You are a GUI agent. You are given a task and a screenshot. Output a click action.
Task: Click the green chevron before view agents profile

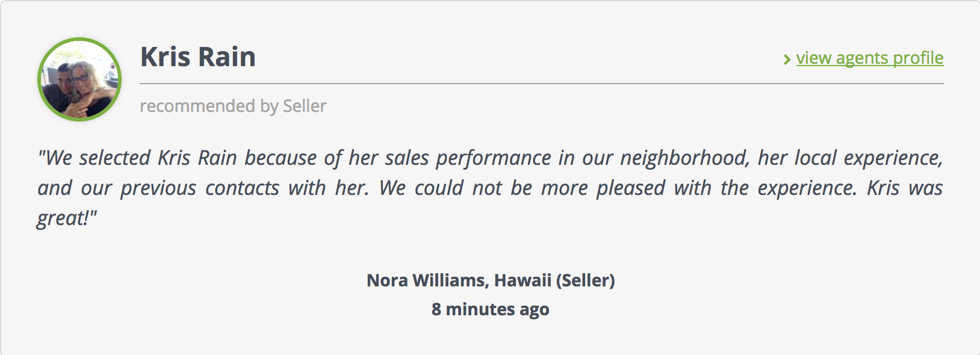click(x=787, y=59)
